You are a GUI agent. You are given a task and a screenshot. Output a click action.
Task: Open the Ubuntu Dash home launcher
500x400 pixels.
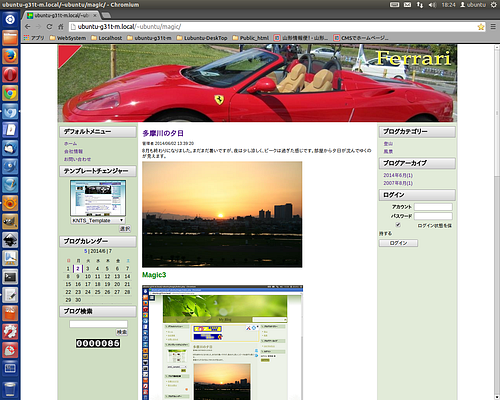tap(10, 20)
